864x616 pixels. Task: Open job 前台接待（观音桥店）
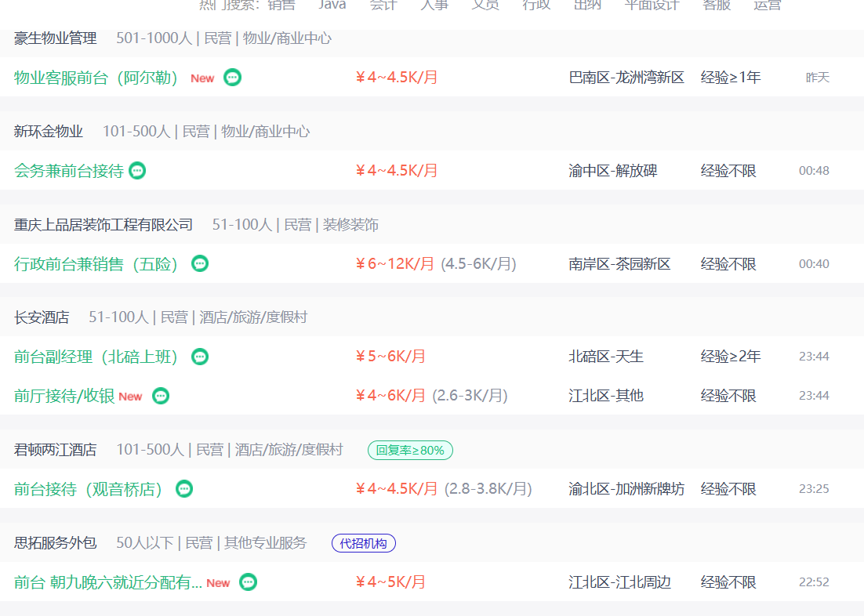(89, 490)
